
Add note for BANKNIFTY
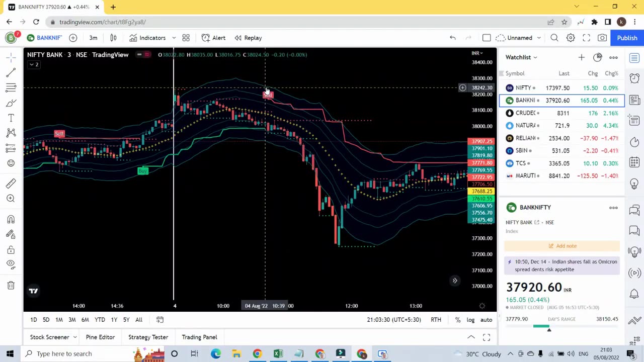(x=562, y=246)
